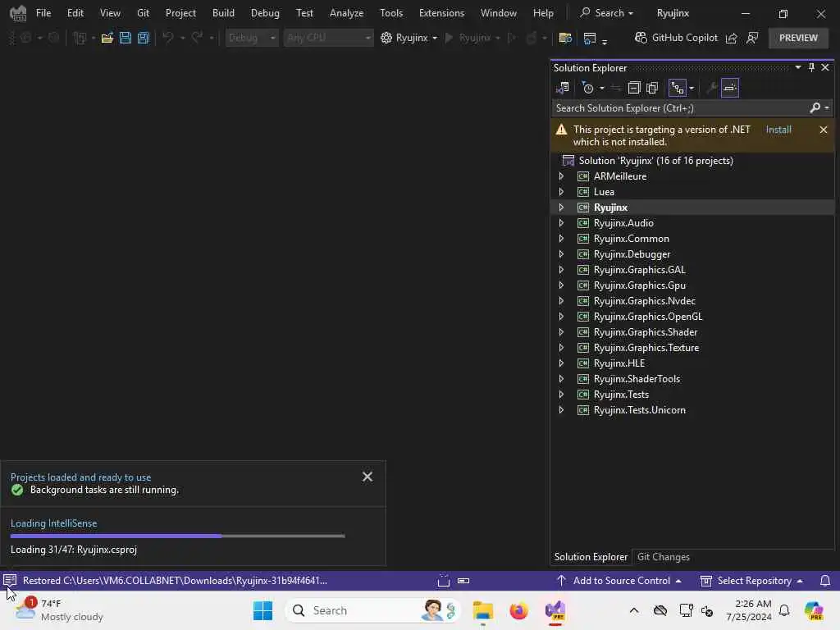Expand the Ryujinx.HLE project
840x630 pixels.
point(561,363)
